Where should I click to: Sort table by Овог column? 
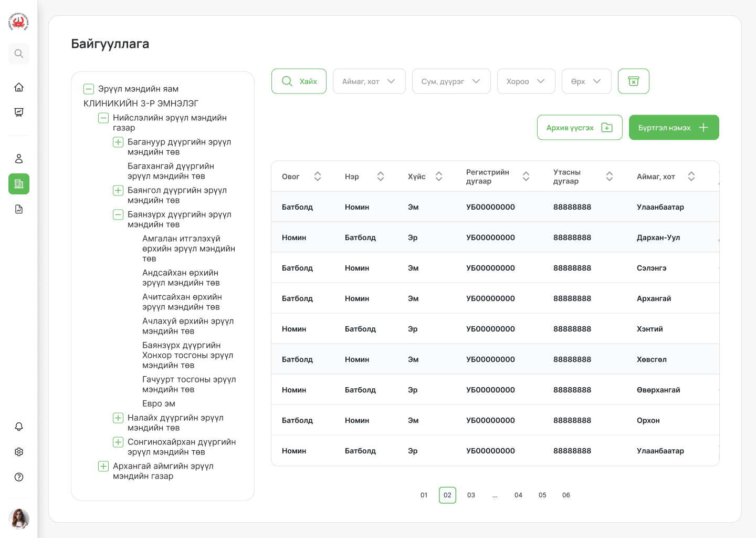click(318, 177)
